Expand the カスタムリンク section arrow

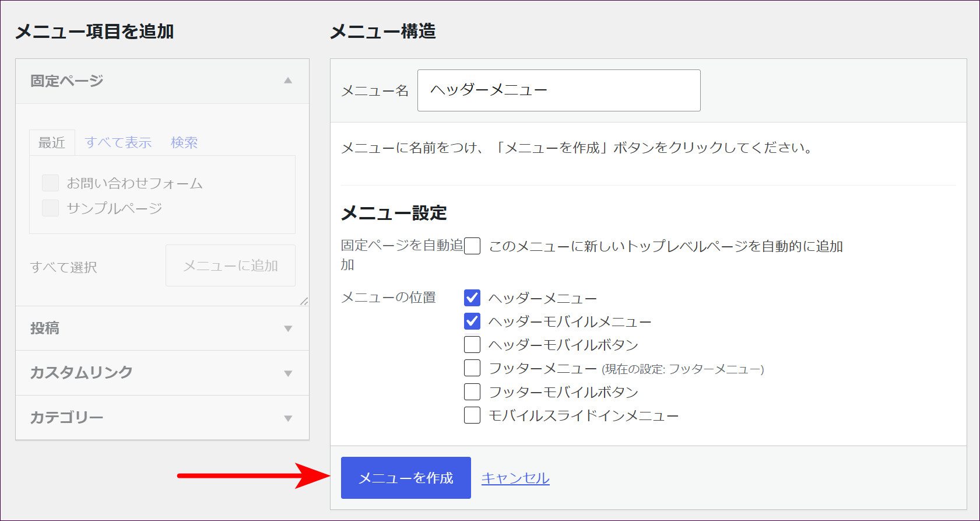pyautogui.click(x=288, y=373)
